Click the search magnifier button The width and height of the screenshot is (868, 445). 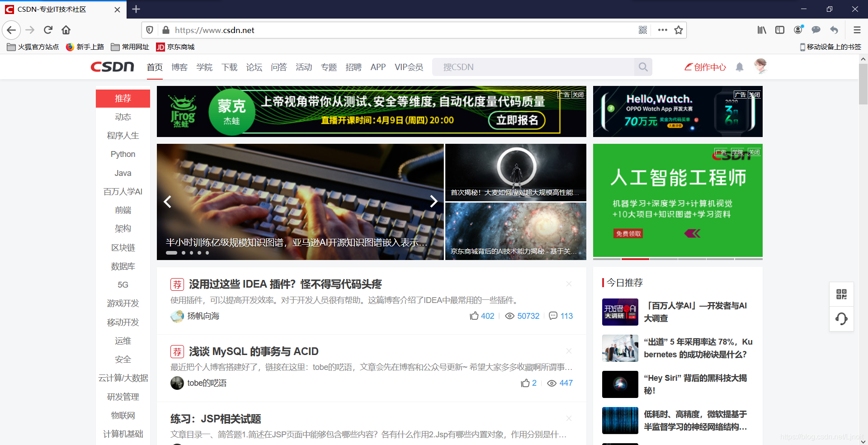643,67
